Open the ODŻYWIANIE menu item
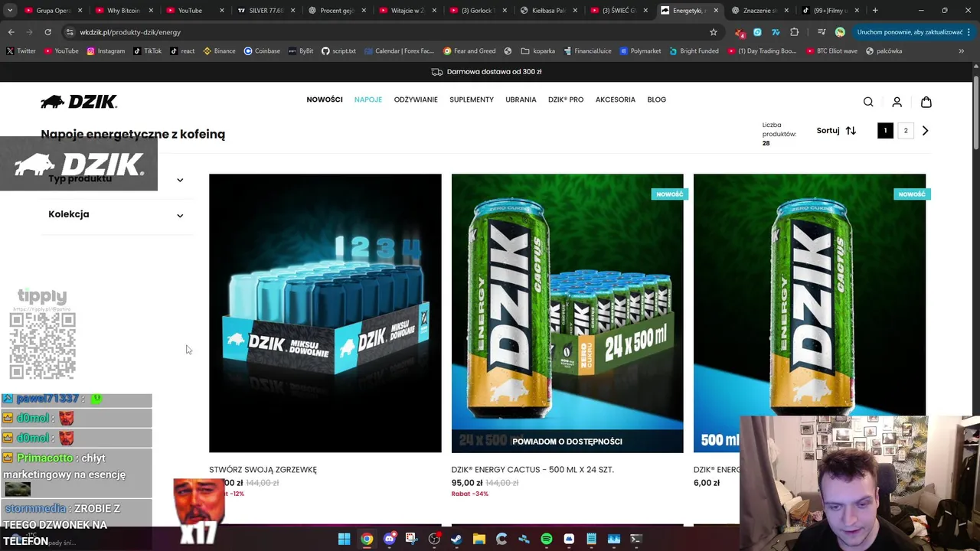Viewport: 980px width, 551px height. [x=416, y=99]
